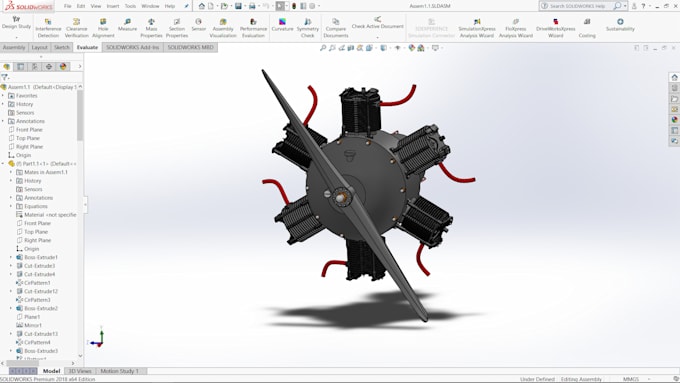Image resolution: width=680 pixels, height=383 pixels.
Task: Expand the top-level Annotations folder
Action: [x=3, y=121]
